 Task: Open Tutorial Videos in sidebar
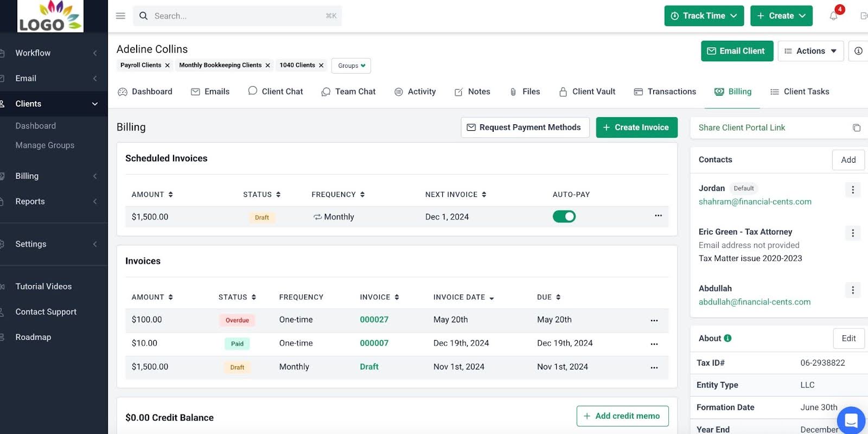click(43, 286)
